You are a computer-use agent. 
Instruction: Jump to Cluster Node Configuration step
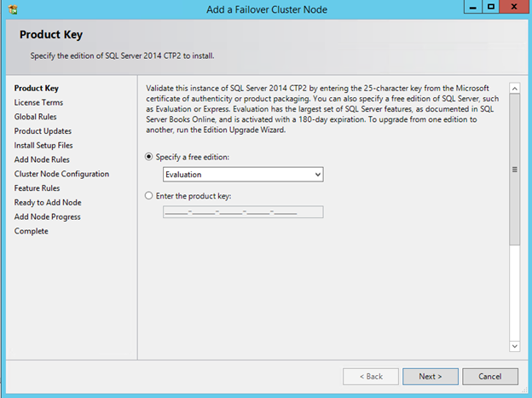[61, 174]
